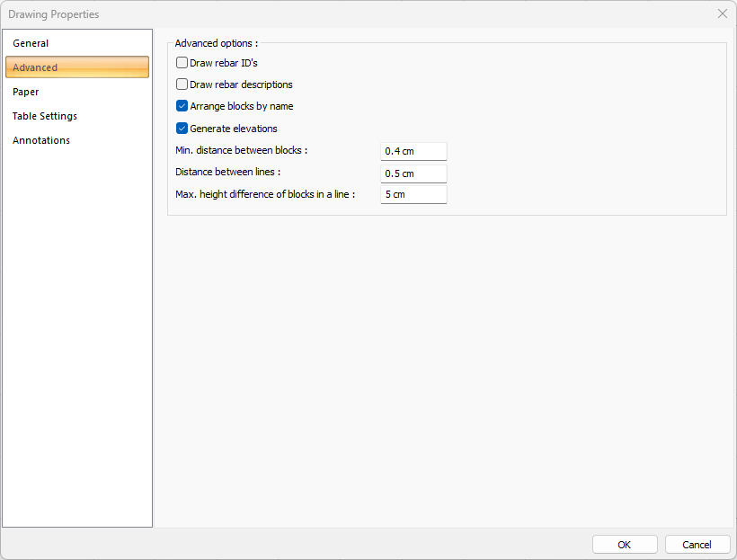Open Table Settings in the sidebar
Screen dimensions: 737x560
pyautogui.click(x=45, y=116)
